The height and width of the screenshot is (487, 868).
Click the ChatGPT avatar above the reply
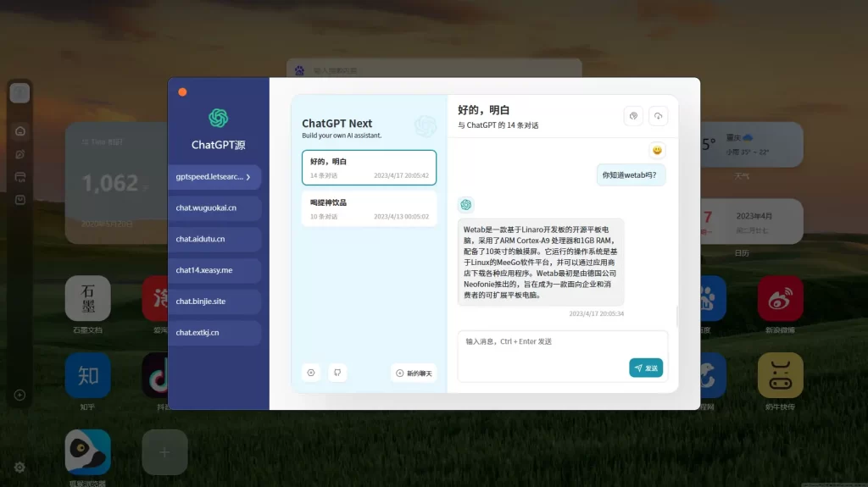(x=465, y=205)
